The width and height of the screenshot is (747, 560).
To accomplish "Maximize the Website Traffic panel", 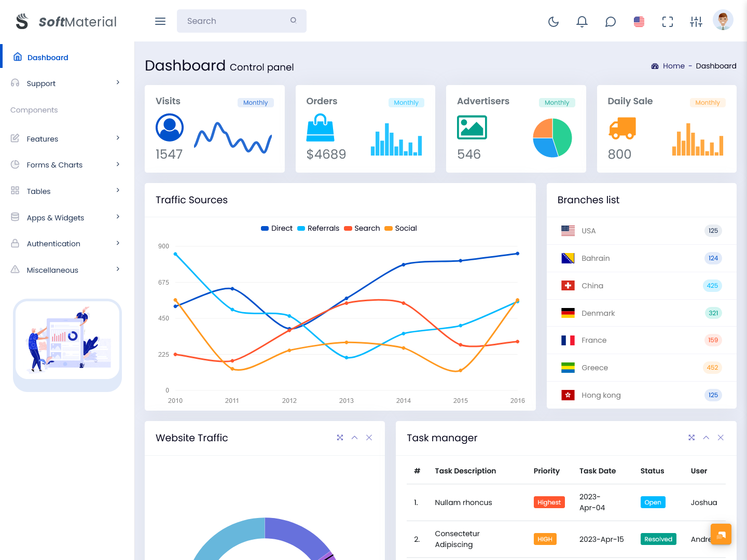I will tap(340, 438).
